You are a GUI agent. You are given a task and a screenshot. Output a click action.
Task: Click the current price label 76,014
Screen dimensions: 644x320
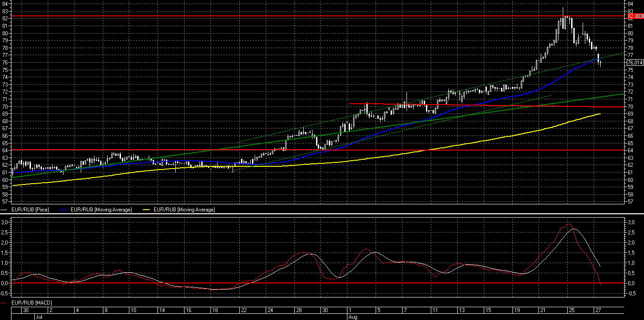[635, 63]
